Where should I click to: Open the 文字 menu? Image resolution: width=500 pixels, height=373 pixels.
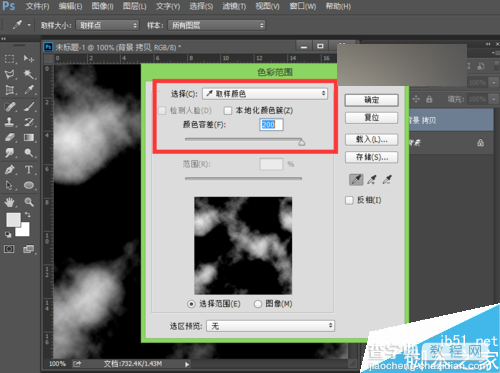[168, 6]
